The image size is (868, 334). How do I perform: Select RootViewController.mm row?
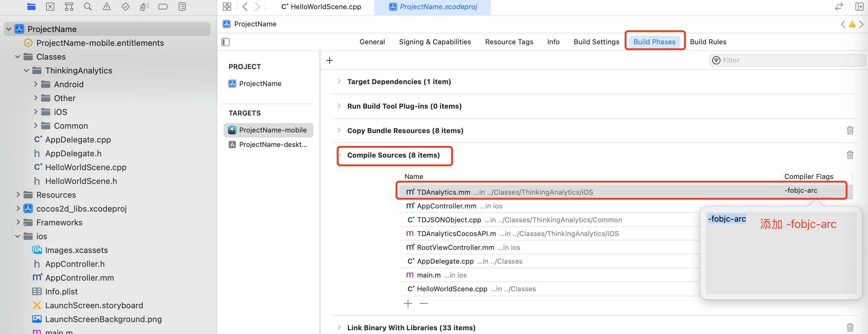550,247
